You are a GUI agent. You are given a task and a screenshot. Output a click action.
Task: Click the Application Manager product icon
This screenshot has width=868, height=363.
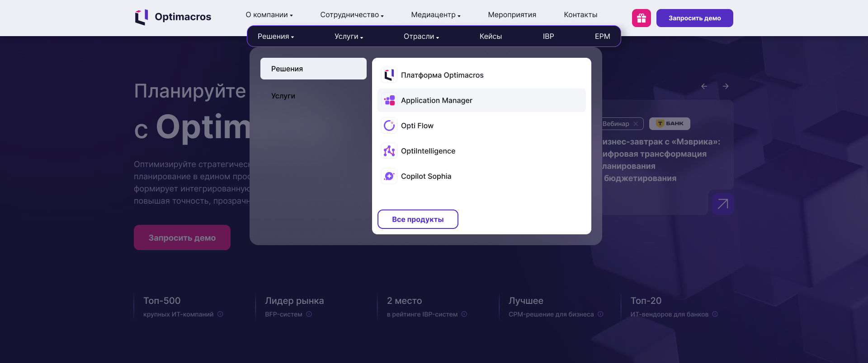pyautogui.click(x=389, y=100)
